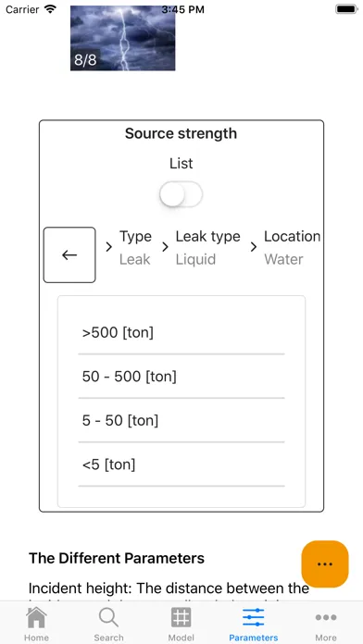Viewport: 363px width, 644px height.
Task: Open the More tab with three dots
Action: [x=326, y=624]
